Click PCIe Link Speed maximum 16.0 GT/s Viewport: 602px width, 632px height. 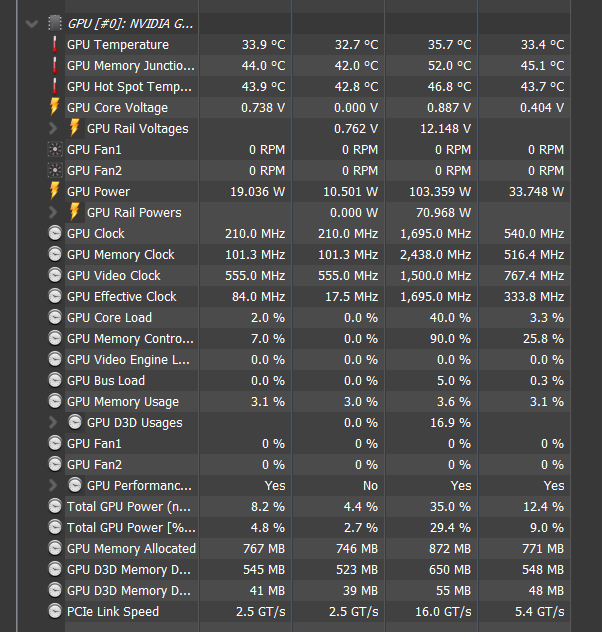pos(443,612)
